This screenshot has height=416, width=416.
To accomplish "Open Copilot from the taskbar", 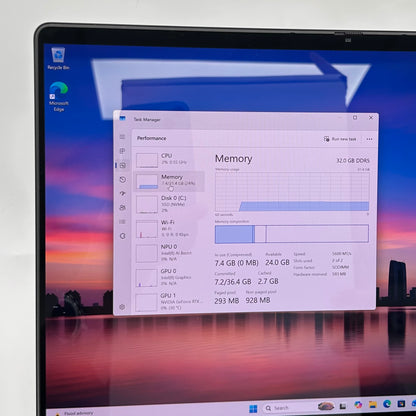I will (358, 405).
